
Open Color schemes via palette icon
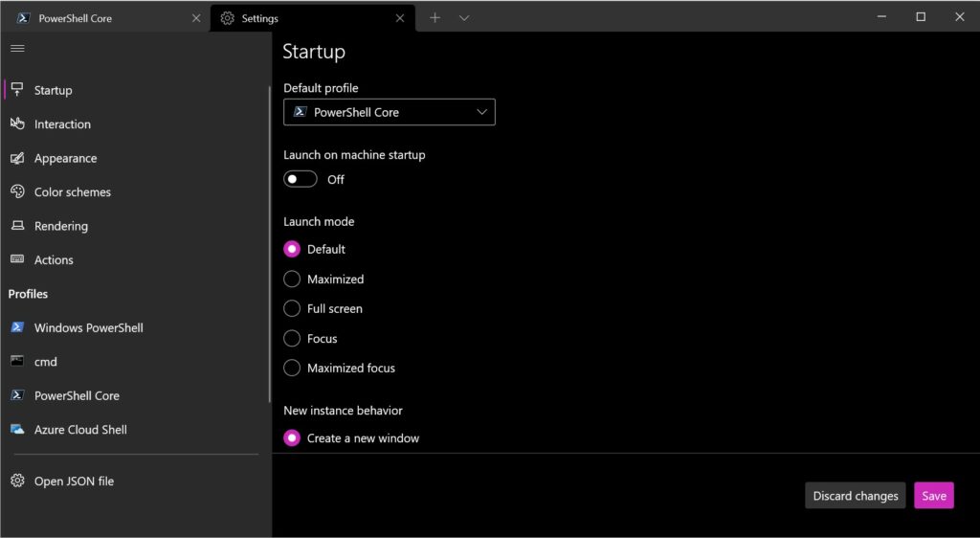pyautogui.click(x=17, y=191)
